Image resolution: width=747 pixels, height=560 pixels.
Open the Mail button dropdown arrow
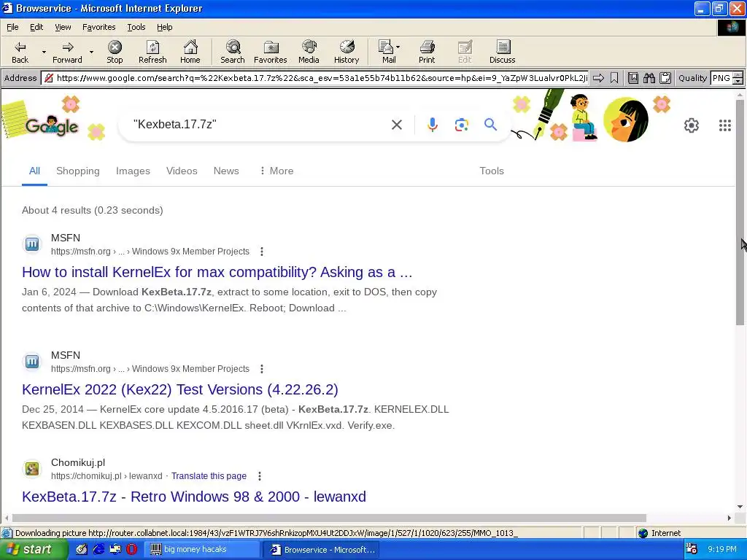(398, 47)
